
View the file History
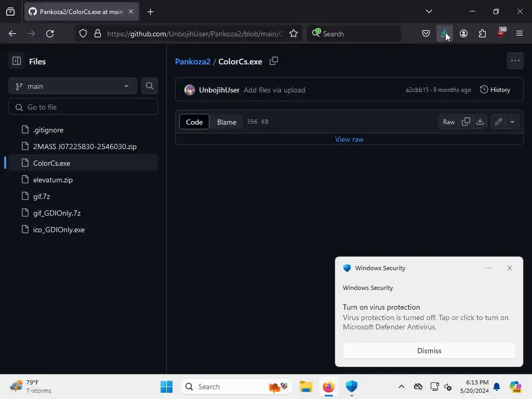(x=495, y=89)
